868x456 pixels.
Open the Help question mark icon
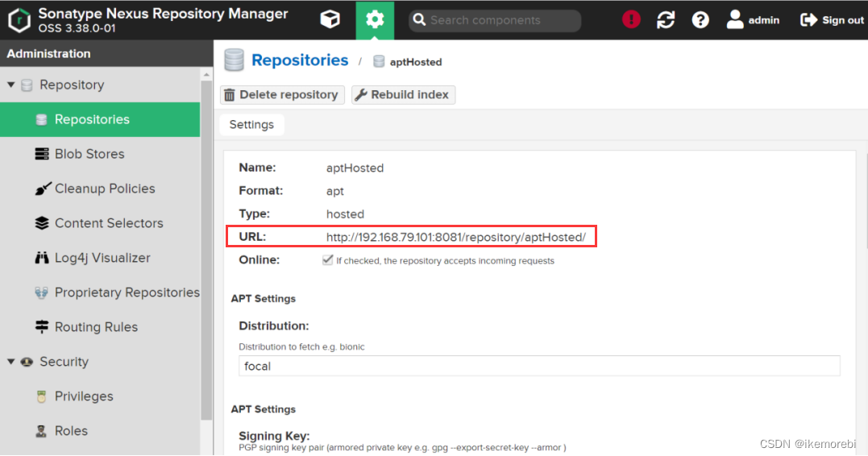pos(700,20)
